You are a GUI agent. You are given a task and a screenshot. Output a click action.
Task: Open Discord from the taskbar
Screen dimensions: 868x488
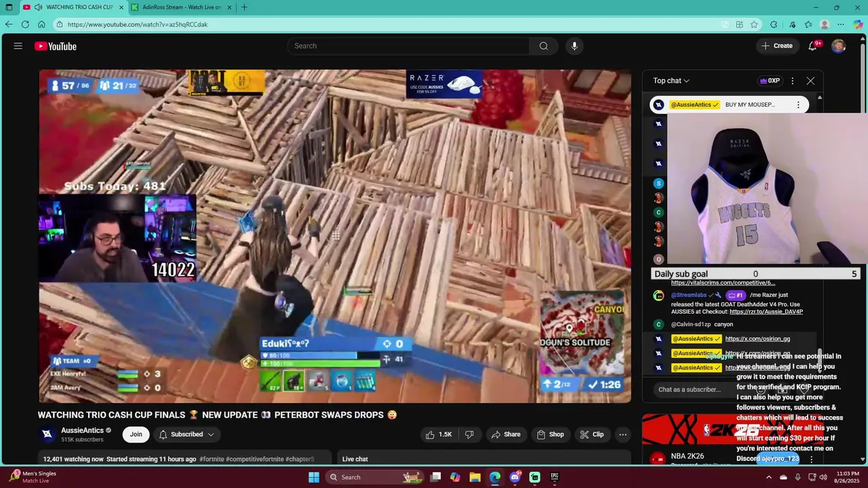click(x=515, y=477)
